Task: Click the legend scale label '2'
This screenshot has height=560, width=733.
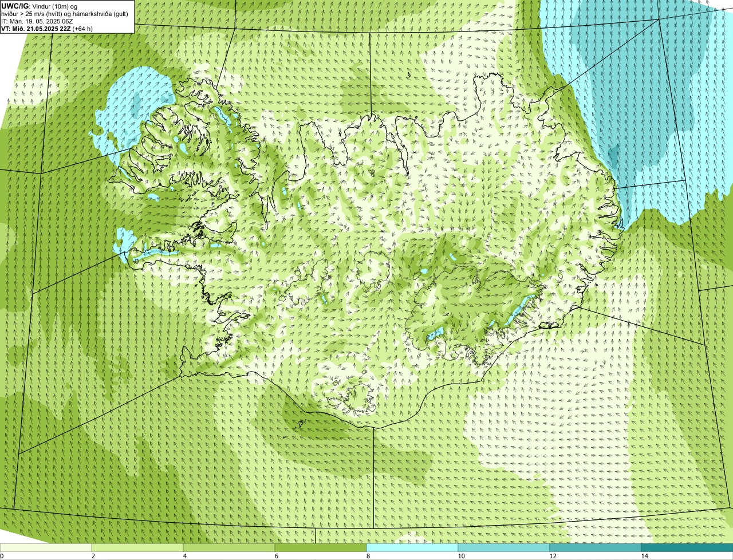Action: 93,556
